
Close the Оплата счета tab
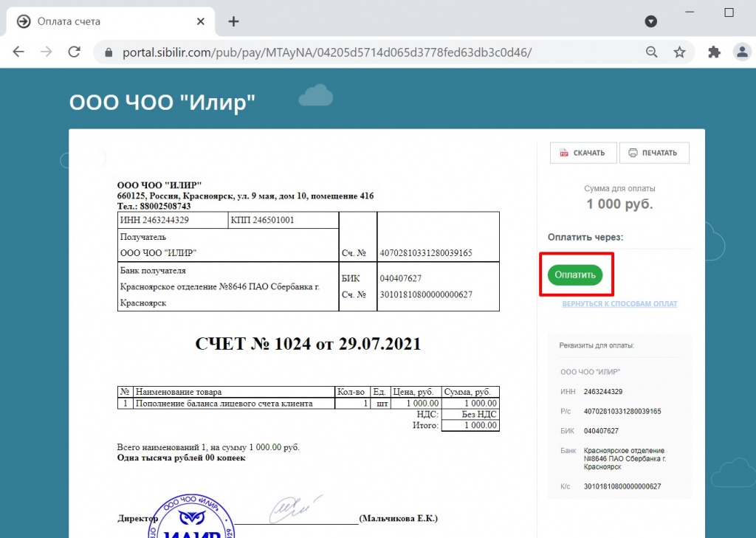coord(201,21)
